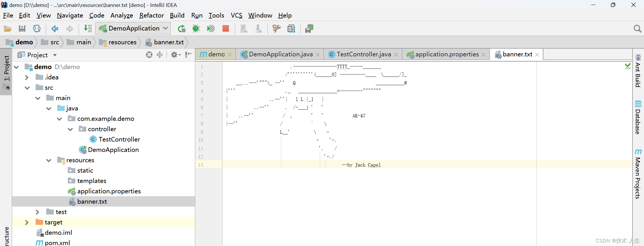
Task: Click the main breadcrumb
Action: (79, 42)
